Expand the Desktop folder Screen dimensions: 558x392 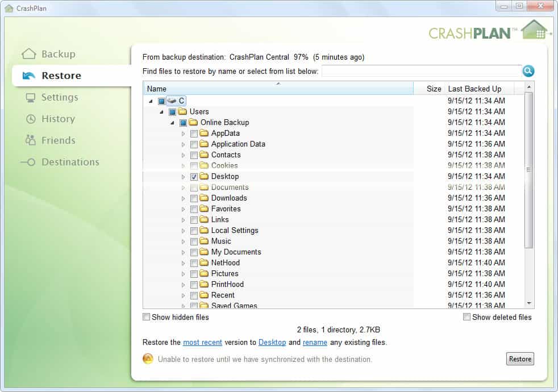(184, 177)
